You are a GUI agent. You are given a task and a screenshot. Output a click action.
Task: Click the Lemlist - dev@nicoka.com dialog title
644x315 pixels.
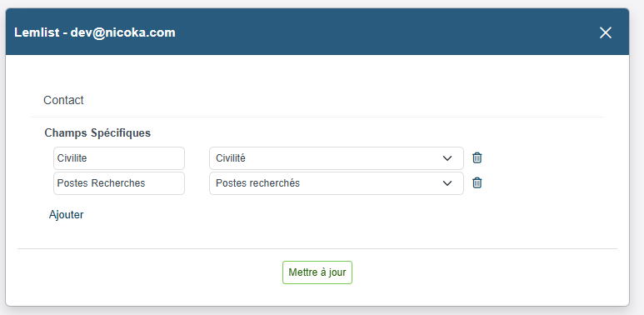pos(95,32)
